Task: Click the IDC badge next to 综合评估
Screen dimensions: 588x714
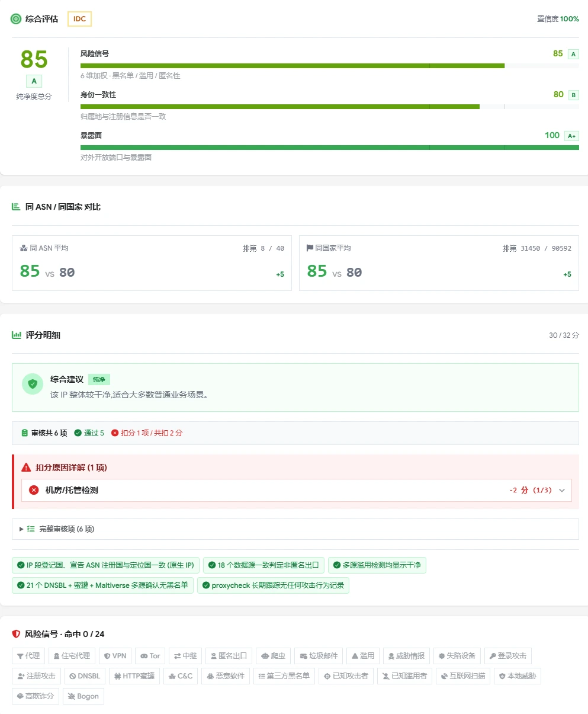Action: [x=80, y=19]
